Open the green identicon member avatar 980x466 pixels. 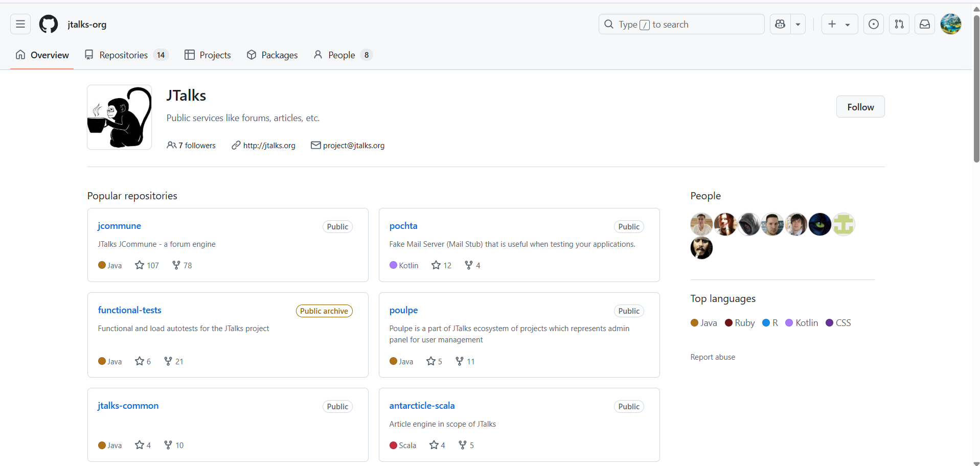(844, 224)
